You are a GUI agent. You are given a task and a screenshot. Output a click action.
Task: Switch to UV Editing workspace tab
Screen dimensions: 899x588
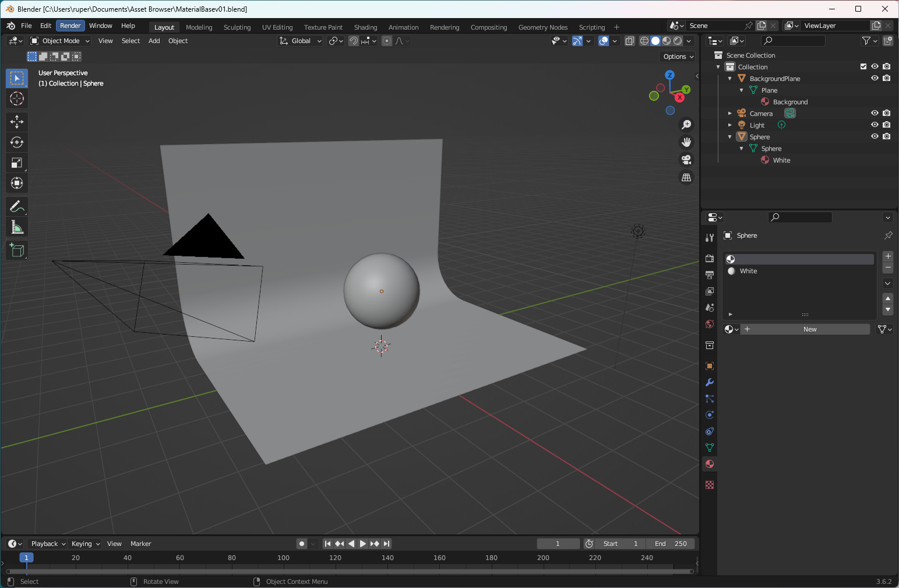click(x=277, y=27)
